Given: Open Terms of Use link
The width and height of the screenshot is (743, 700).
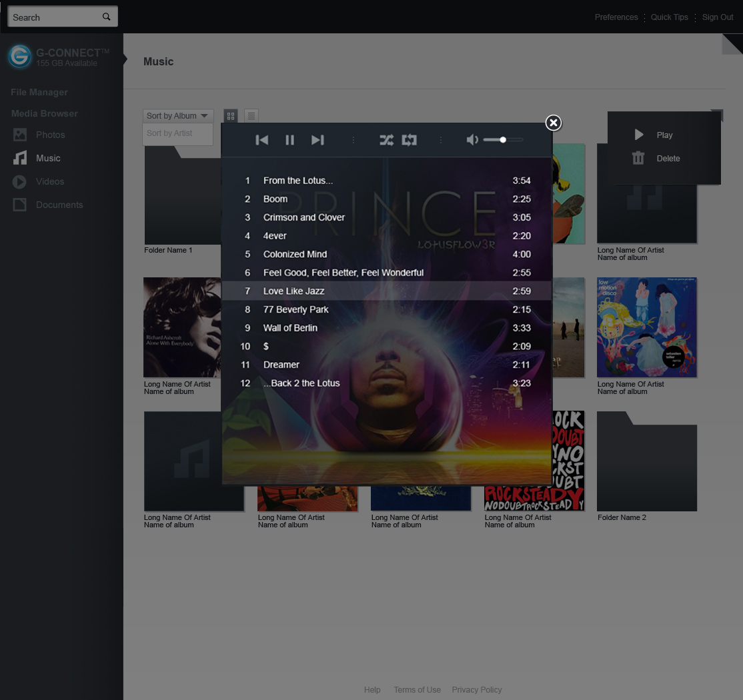Looking at the screenshot, I should (x=417, y=689).
